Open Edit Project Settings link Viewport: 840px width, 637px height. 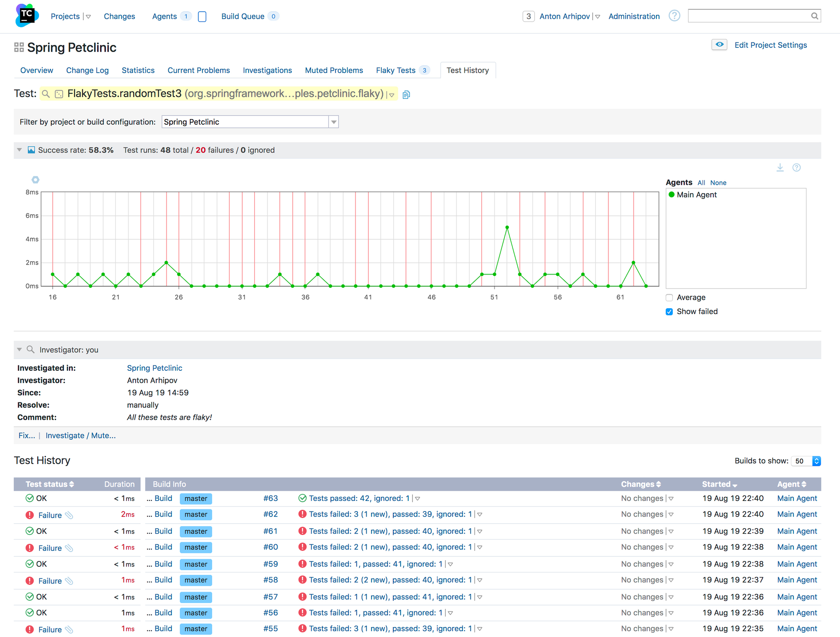coord(771,45)
